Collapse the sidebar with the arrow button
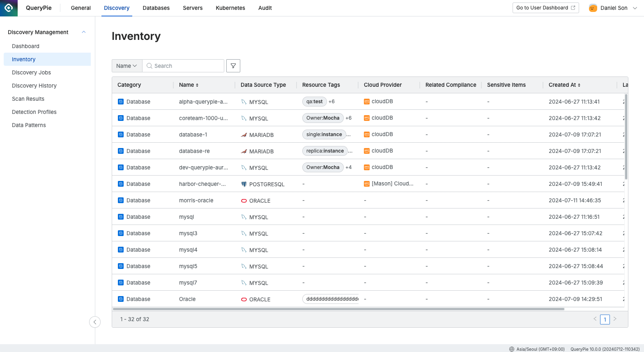 [95, 322]
